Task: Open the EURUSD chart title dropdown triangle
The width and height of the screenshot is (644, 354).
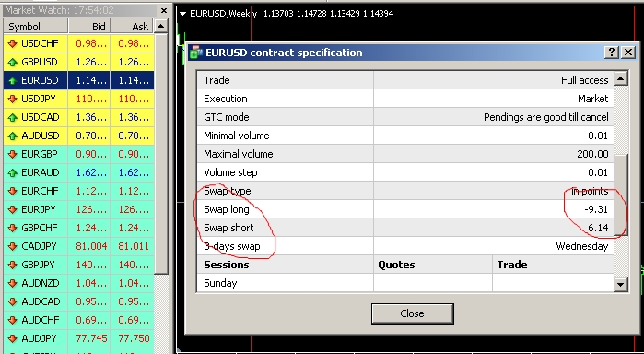Action: [183, 14]
